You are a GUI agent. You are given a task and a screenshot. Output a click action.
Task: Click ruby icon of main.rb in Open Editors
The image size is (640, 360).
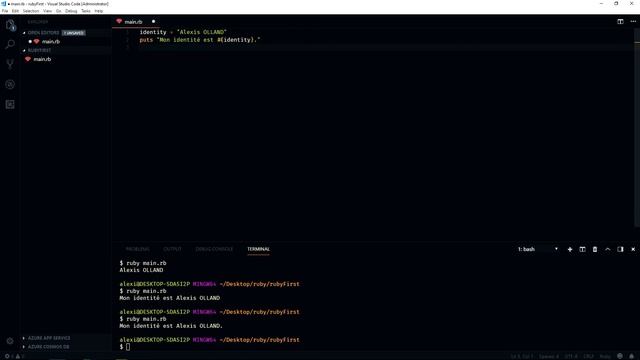click(x=36, y=42)
